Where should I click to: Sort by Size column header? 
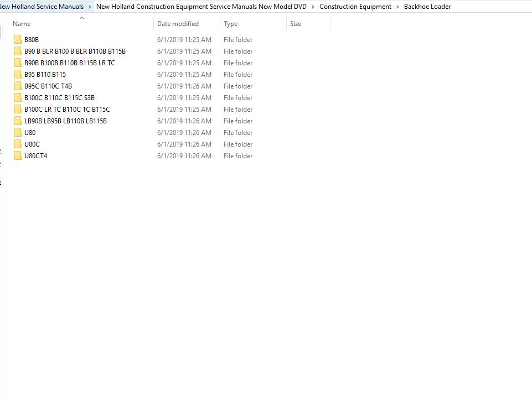click(x=296, y=24)
